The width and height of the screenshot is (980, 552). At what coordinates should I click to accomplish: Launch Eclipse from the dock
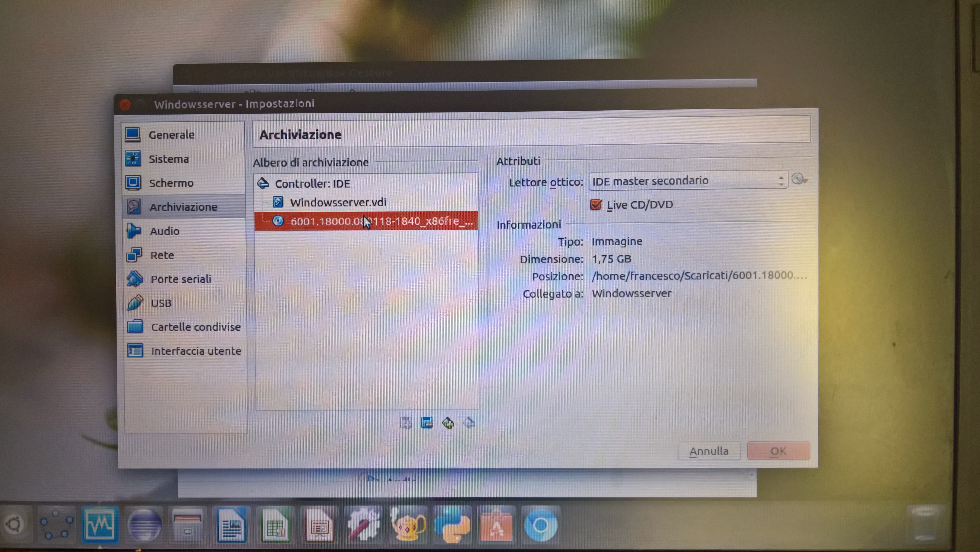(x=144, y=525)
